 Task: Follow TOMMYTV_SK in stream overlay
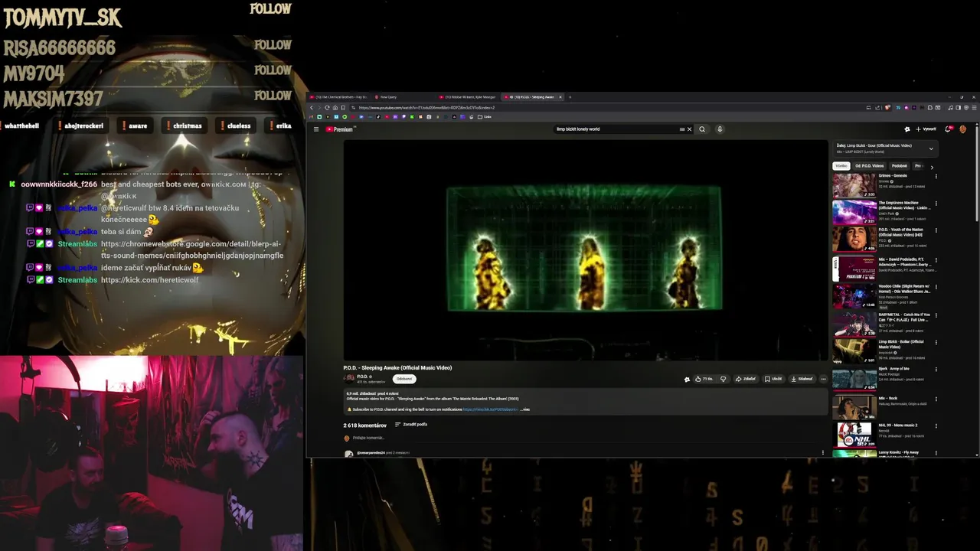[x=270, y=9]
